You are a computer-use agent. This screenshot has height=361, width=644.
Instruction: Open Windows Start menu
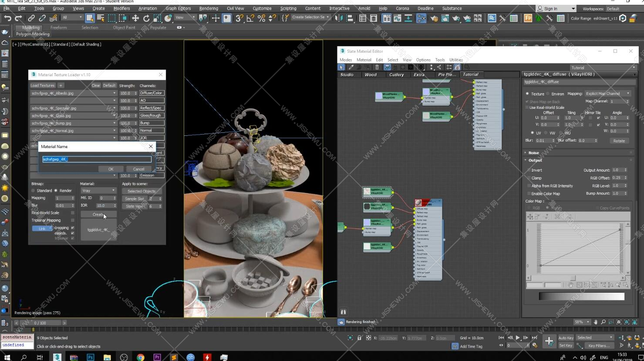[7, 357]
